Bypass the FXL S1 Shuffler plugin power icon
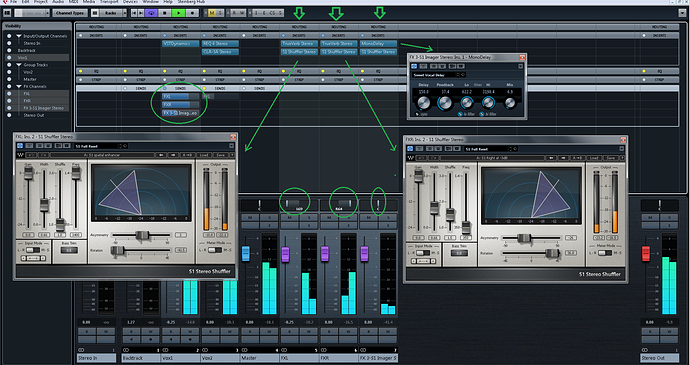The width and height of the screenshot is (690, 365). tap(20, 146)
